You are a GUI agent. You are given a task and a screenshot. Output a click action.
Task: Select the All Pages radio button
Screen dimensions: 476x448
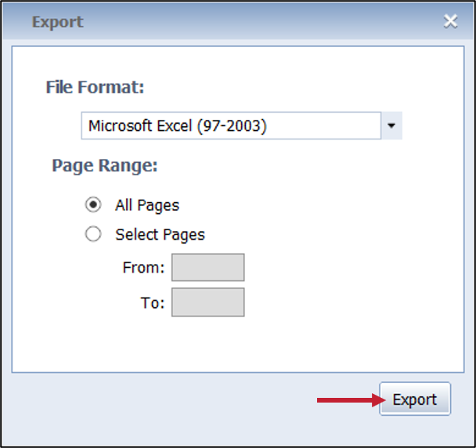[x=93, y=205]
